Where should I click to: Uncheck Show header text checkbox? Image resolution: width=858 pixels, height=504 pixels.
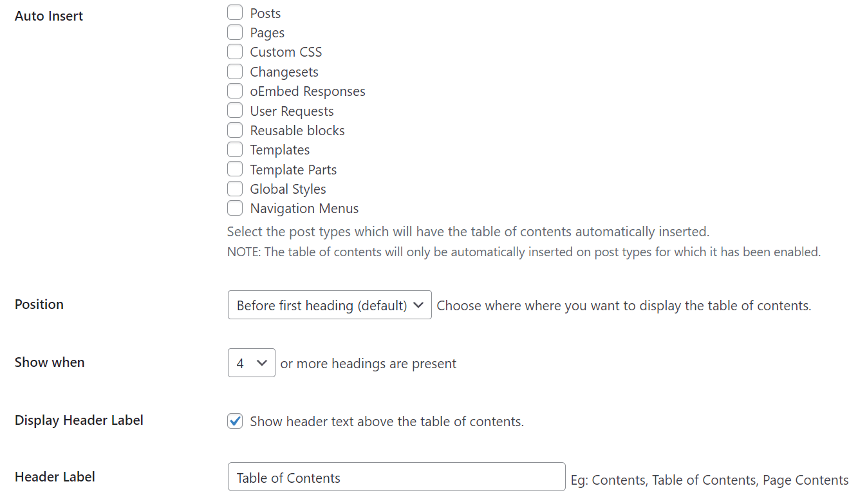tap(235, 422)
